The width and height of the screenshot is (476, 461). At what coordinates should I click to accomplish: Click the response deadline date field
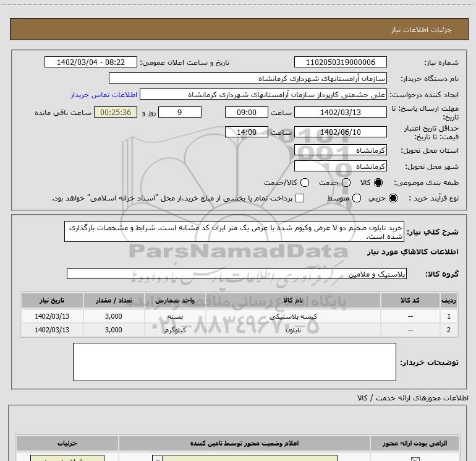[x=341, y=112]
